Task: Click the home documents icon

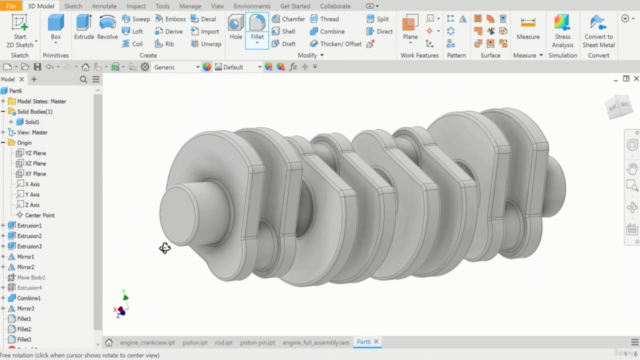Action: click(x=109, y=342)
